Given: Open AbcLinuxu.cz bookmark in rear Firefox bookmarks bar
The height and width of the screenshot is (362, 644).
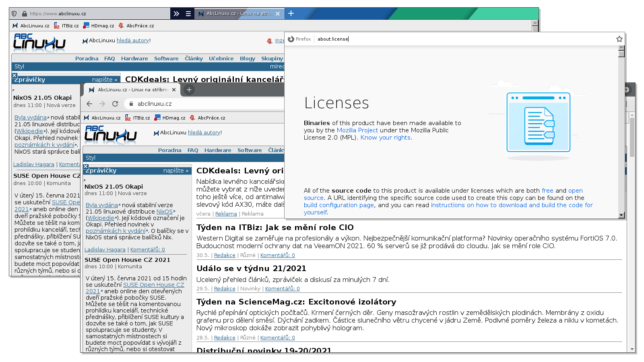Looking at the screenshot, I should point(31,26).
